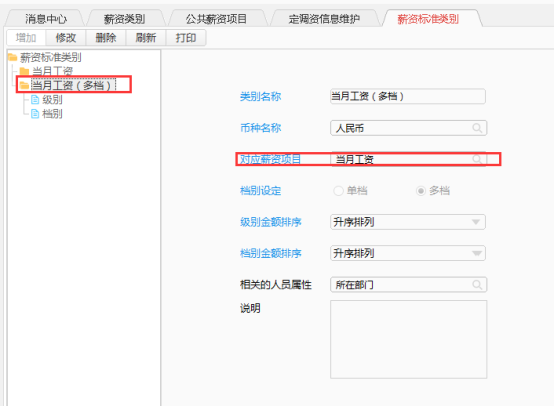Open the 定调资信息维护 tab
Viewport: 554px width, 406px height.
click(324, 19)
